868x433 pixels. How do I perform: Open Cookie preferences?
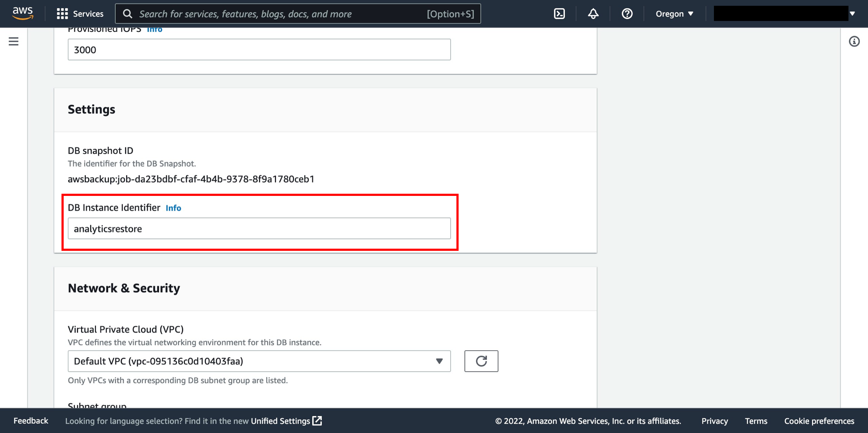pos(819,421)
